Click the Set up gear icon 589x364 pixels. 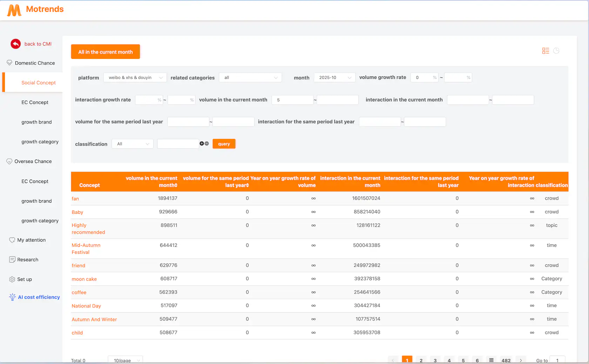(x=11, y=279)
